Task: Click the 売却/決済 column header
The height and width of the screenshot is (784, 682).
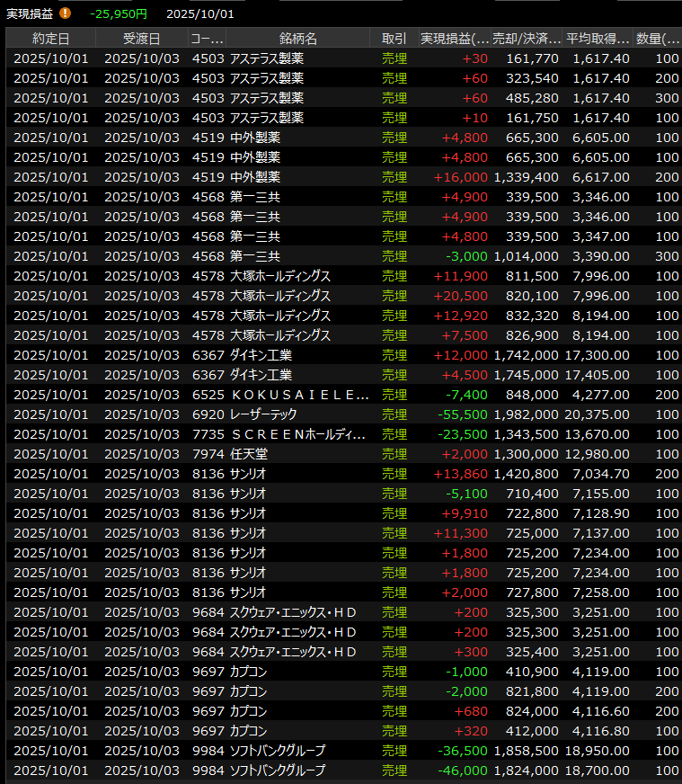Action: coord(527,38)
